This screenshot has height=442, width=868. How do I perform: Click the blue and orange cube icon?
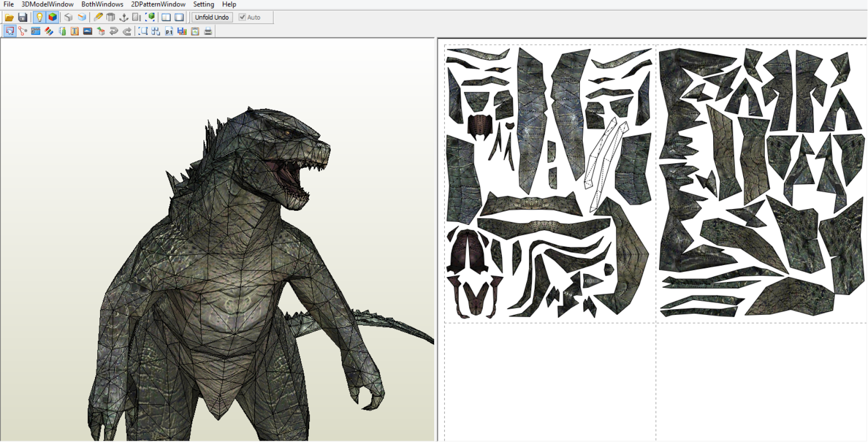[x=81, y=17]
